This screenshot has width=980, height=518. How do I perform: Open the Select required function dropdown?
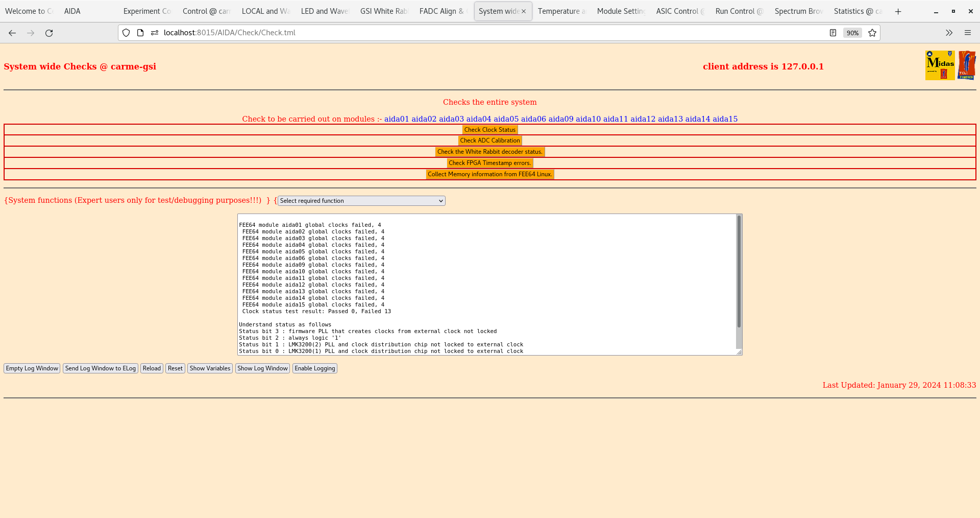pyautogui.click(x=360, y=200)
